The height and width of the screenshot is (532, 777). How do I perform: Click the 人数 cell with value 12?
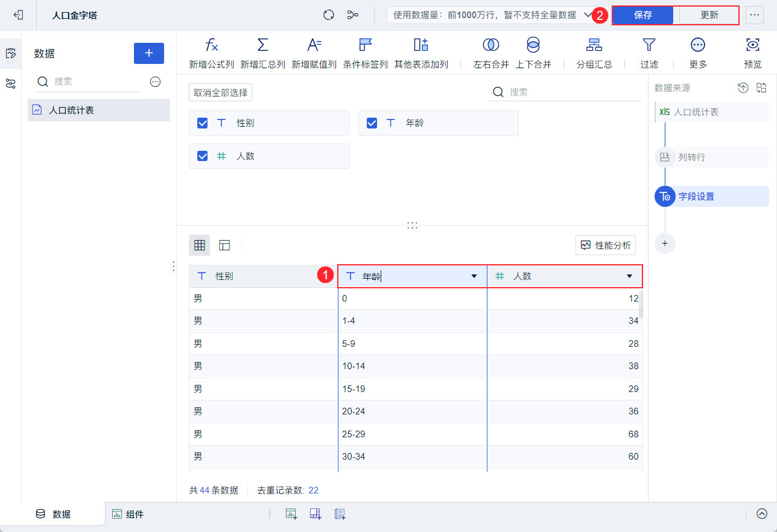point(565,299)
